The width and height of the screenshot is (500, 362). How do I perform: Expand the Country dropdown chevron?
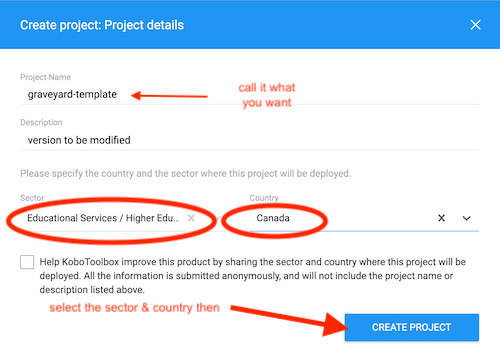pyautogui.click(x=467, y=218)
